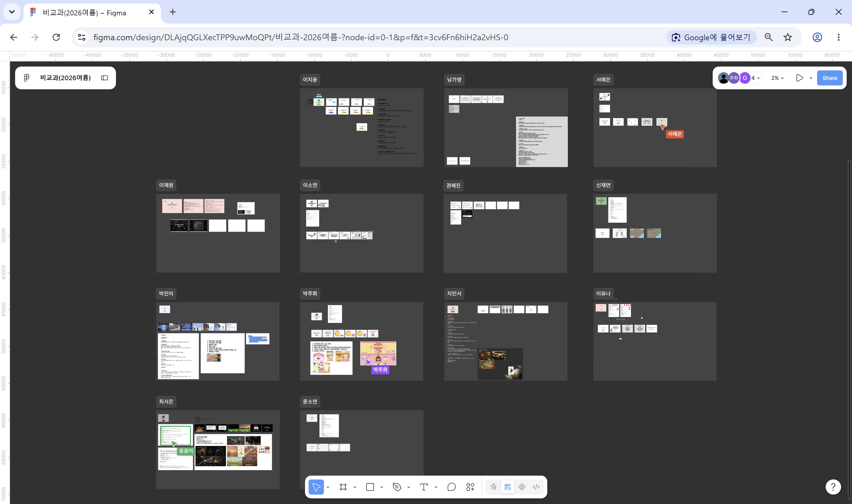Select the 권혜진 frame label
This screenshot has height=504, width=852.
[x=453, y=185]
